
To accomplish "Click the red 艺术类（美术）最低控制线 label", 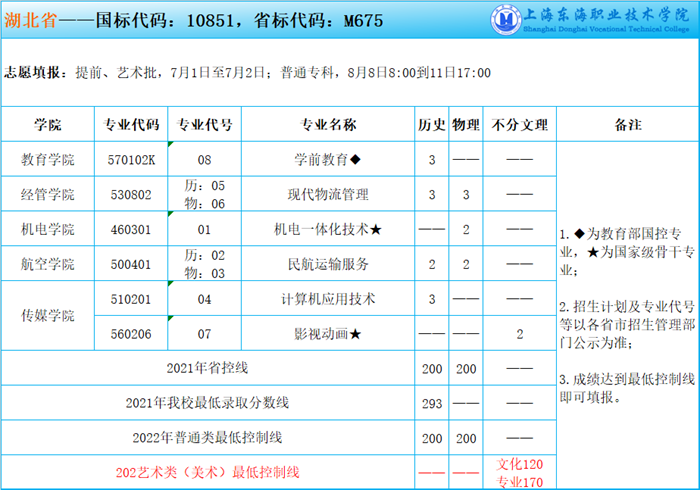I will 208,471.
